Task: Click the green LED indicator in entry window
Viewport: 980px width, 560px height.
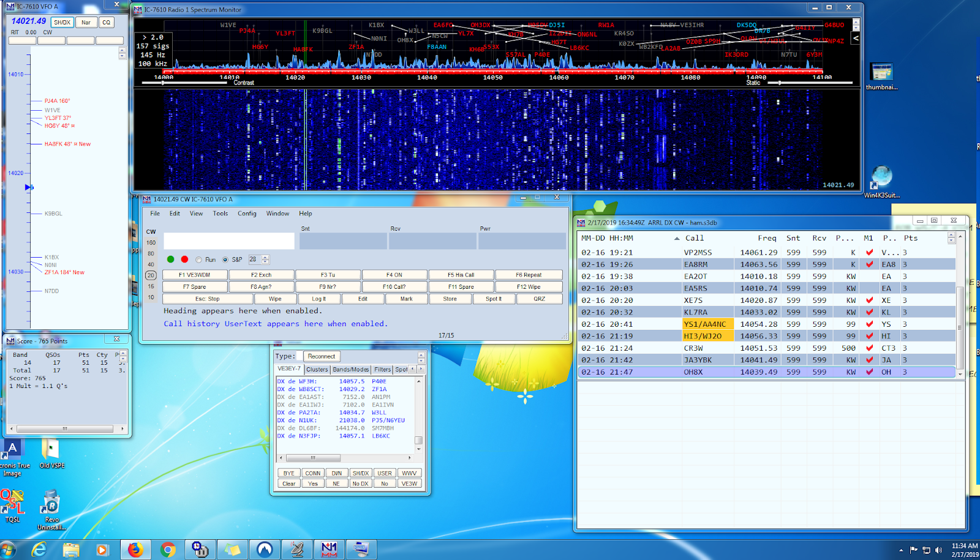Action: pos(170,259)
